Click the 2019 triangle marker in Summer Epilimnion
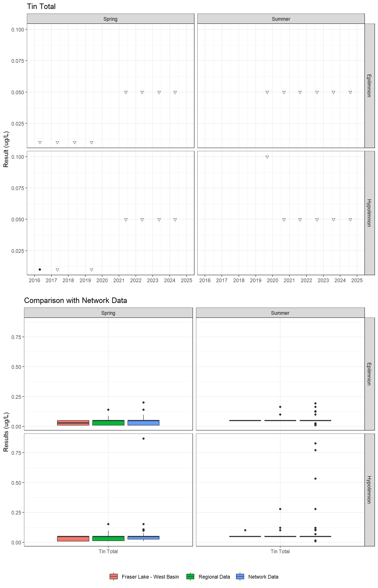This screenshot has width=378, height=588. 267,93
